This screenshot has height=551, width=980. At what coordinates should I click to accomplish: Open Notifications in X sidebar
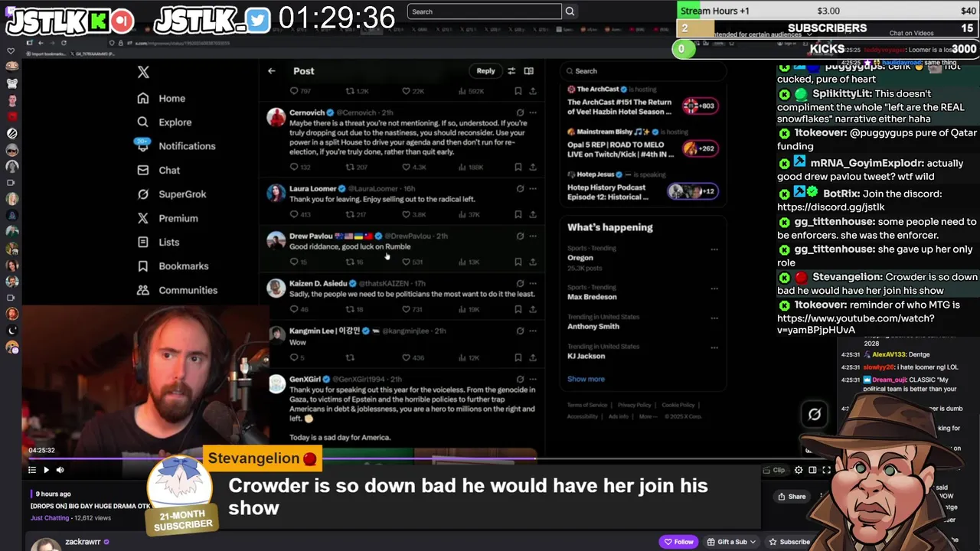coord(176,146)
